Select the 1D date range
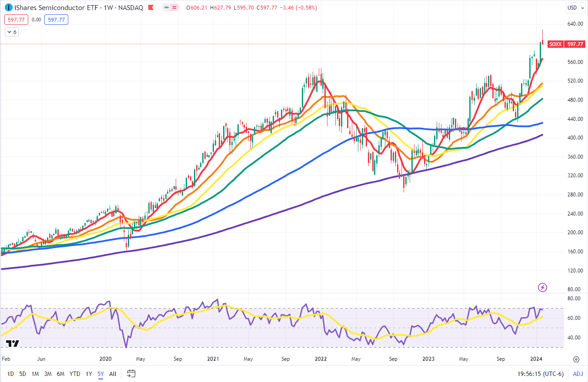Image resolution: width=588 pixels, height=382 pixels. pyautogui.click(x=10, y=374)
